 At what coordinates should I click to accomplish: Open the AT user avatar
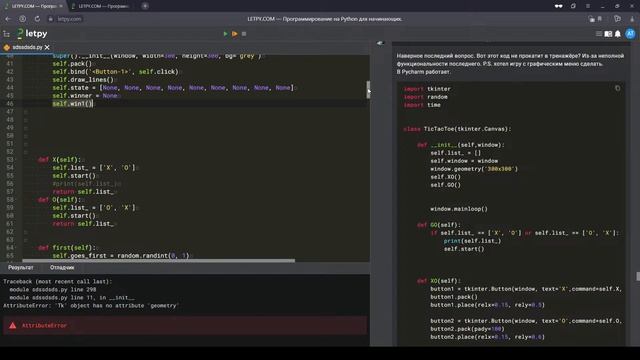(631, 34)
